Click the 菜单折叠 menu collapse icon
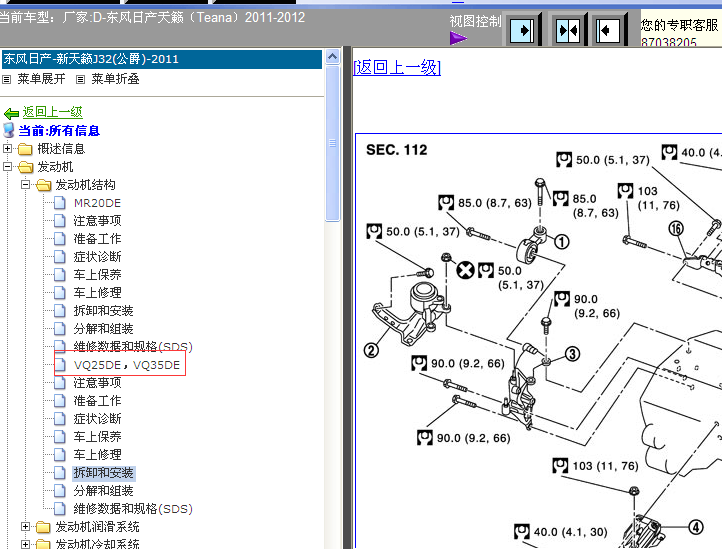This screenshot has width=722, height=549. 80,80
